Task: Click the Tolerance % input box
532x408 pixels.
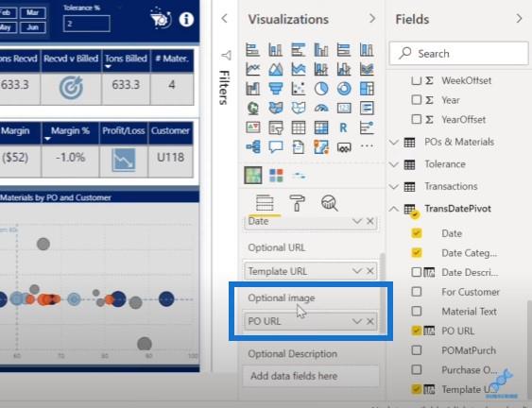Action: point(87,24)
